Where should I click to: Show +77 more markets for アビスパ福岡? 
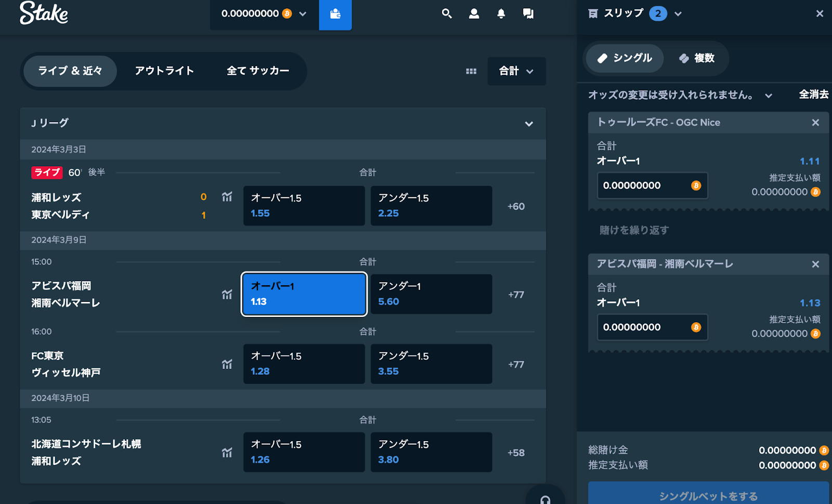[516, 295]
